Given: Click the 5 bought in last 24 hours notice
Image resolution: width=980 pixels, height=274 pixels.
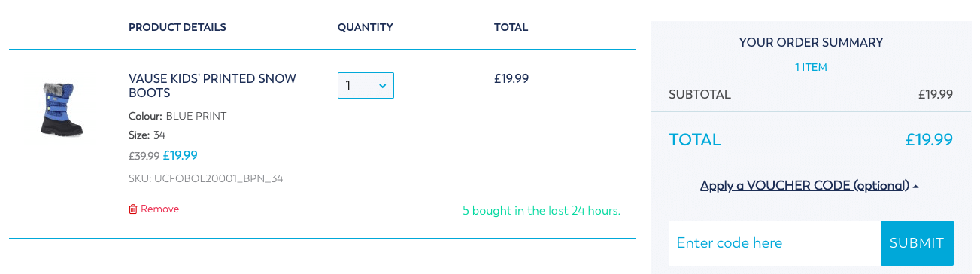Looking at the screenshot, I should pyautogui.click(x=542, y=211).
